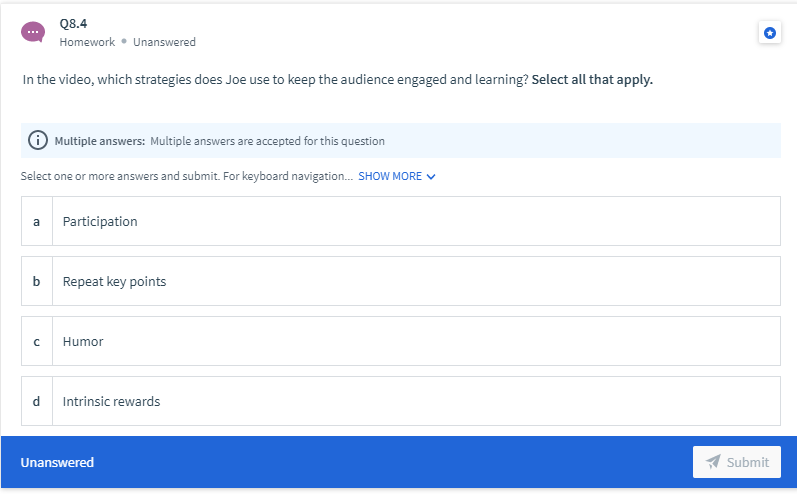The height and width of the screenshot is (494, 797).
Task: Click the paper plane icon on Submit
Action: coord(713,461)
